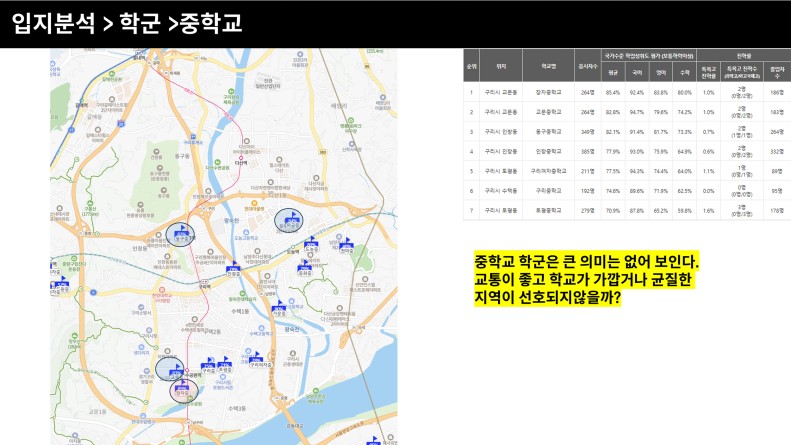This screenshot has width=791, height=445.
Task: Click the slide title 입지분석 > 학군 > 중학교
Action: 127,23
